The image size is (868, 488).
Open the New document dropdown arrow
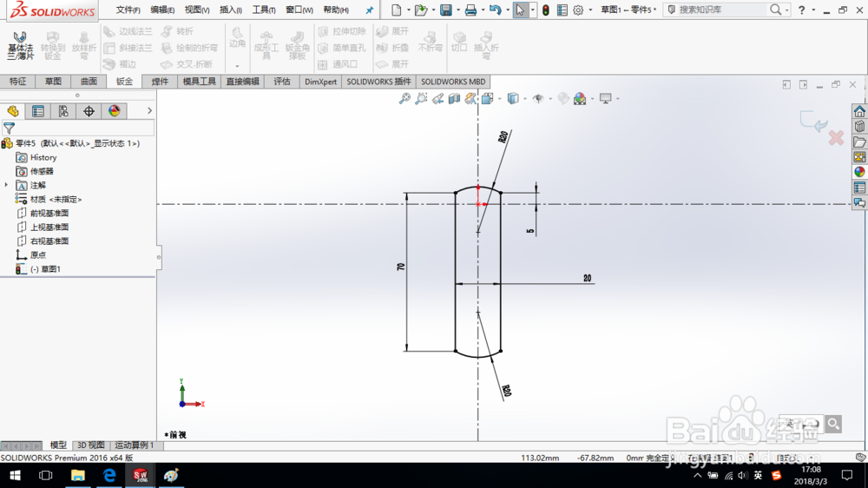[x=409, y=10]
